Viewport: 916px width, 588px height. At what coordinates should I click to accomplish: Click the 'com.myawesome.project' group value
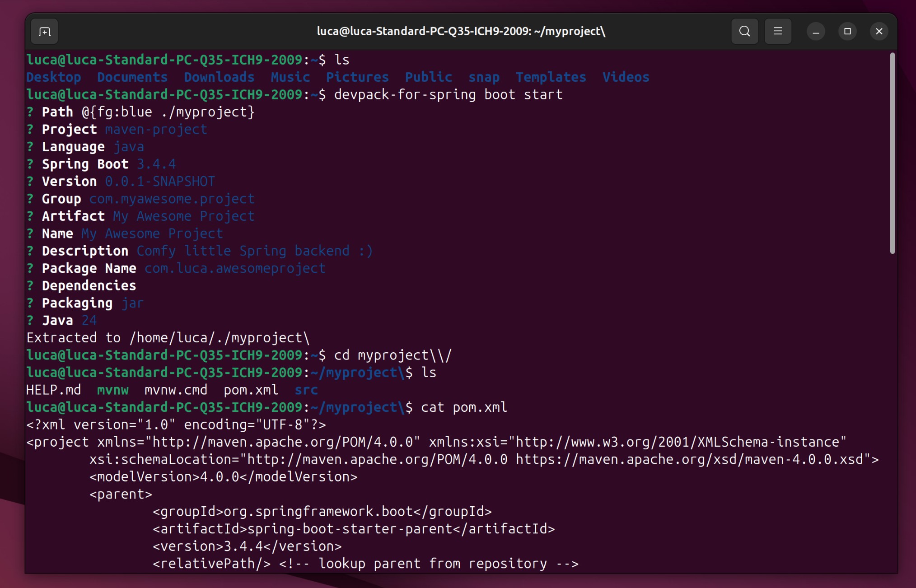click(x=172, y=199)
